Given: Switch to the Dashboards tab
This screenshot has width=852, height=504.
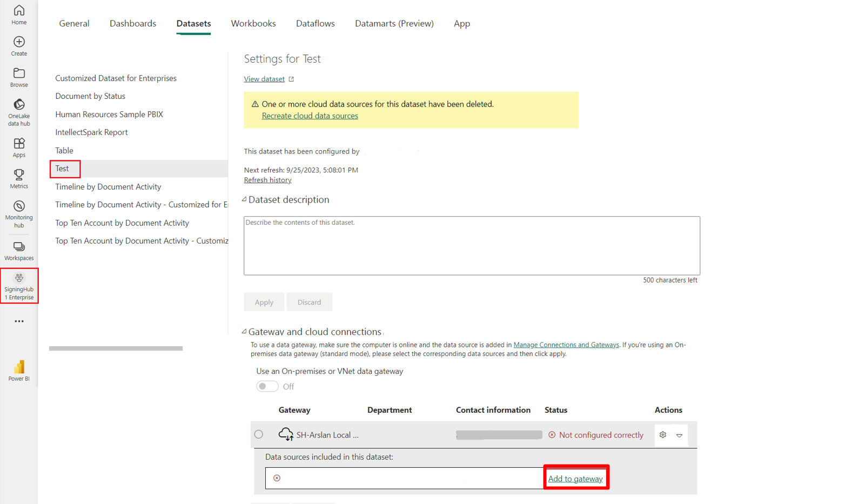Looking at the screenshot, I should pos(133,23).
